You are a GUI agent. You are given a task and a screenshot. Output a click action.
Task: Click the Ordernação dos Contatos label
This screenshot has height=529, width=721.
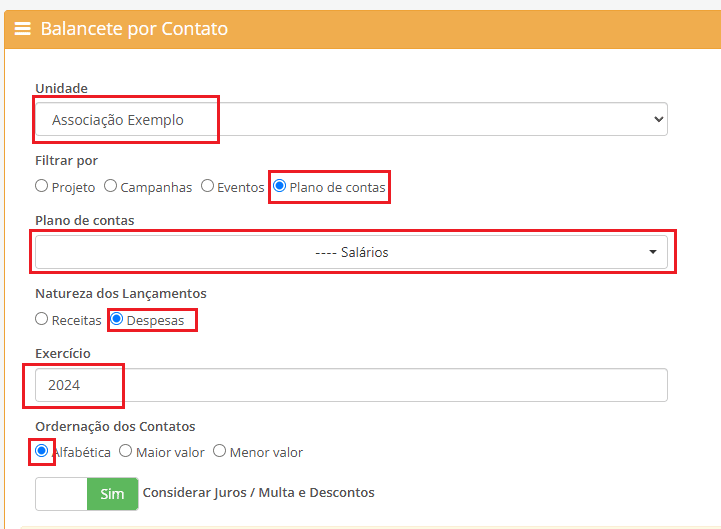[x=115, y=426]
